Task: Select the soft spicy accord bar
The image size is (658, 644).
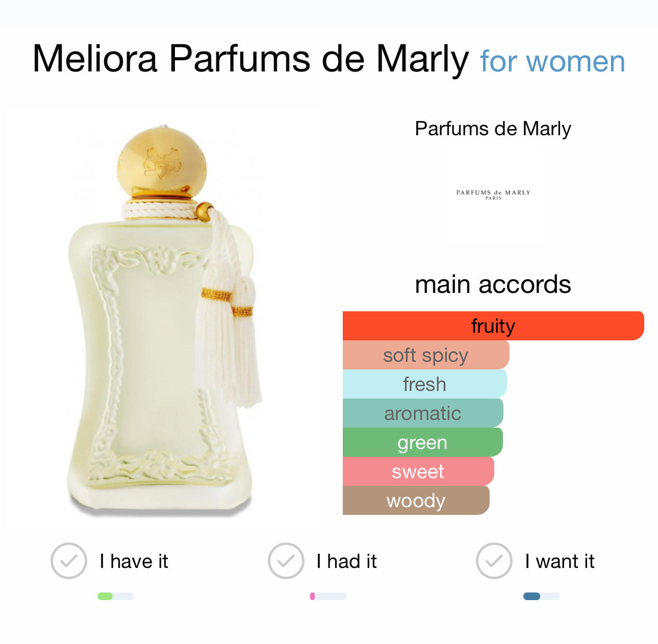Action: [426, 355]
